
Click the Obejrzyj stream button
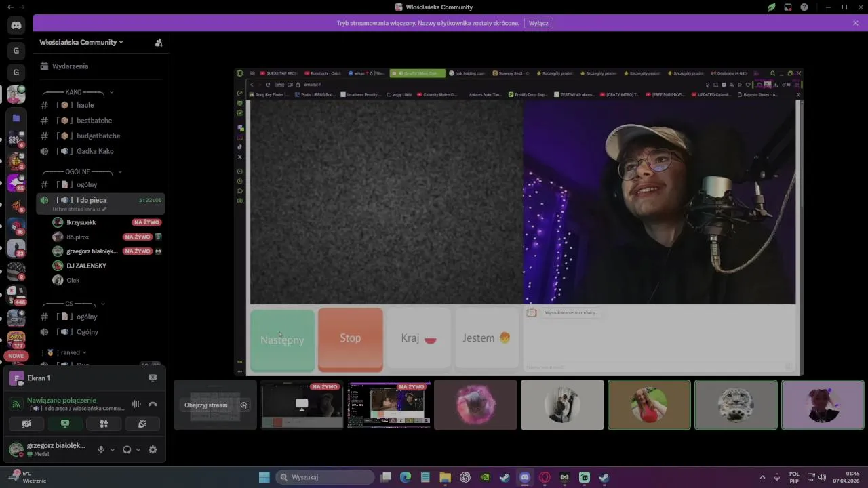[206, 405]
